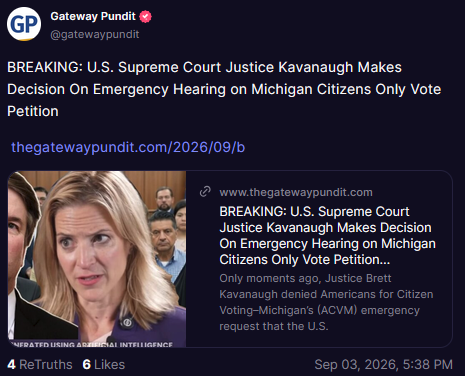Open thegatewaypundit.com/2026/09/b link
This screenshot has width=465, height=376.
point(128,147)
